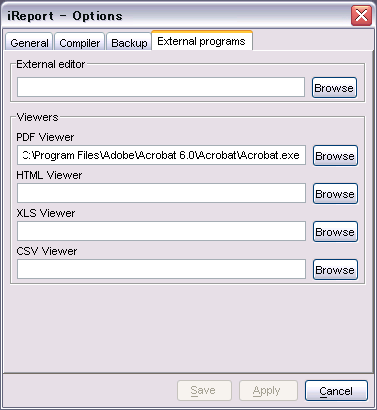Browse for the CSV Viewer program

[335, 270]
